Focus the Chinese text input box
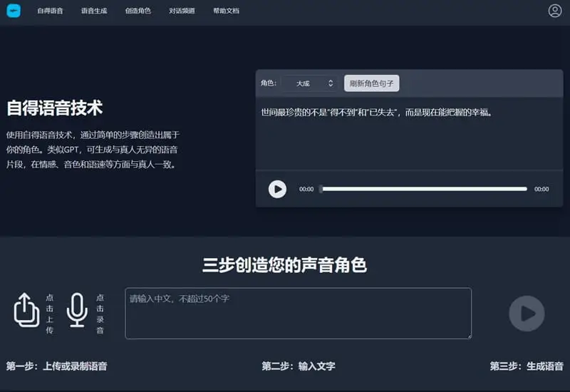 click(x=298, y=314)
